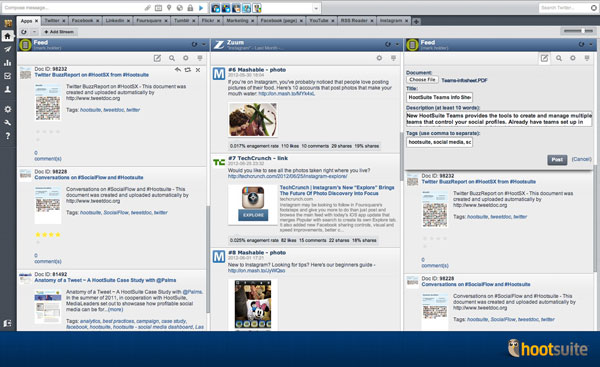Screen dimensions: 600x367
Task: Toggle the lock icon in compose bar
Action: pos(190,8)
